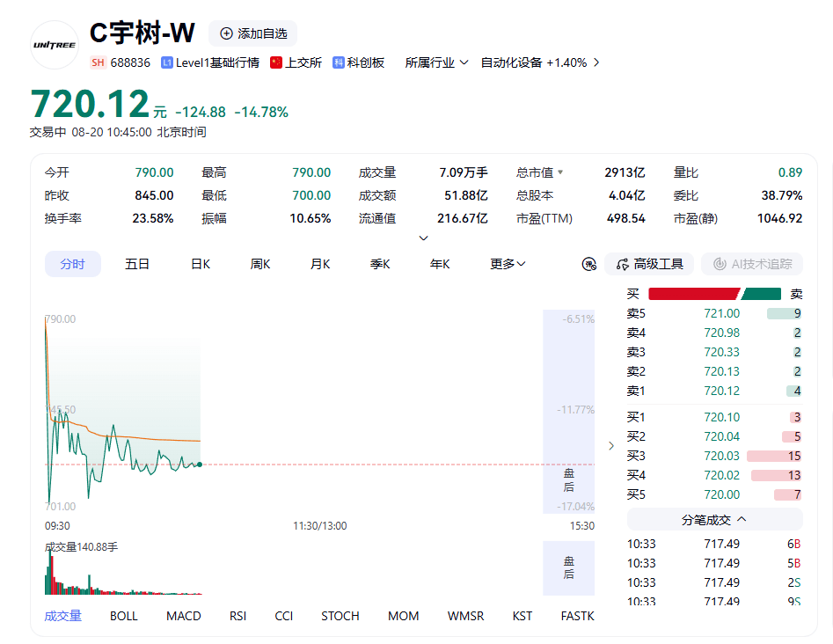Switch to the 年K chart tab
The width and height of the screenshot is (833, 644).
point(440,264)
